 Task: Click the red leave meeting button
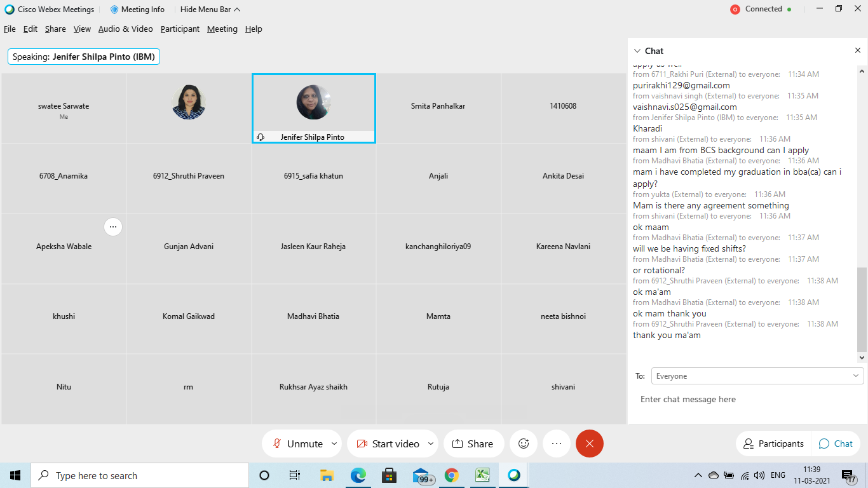point(589,444)
